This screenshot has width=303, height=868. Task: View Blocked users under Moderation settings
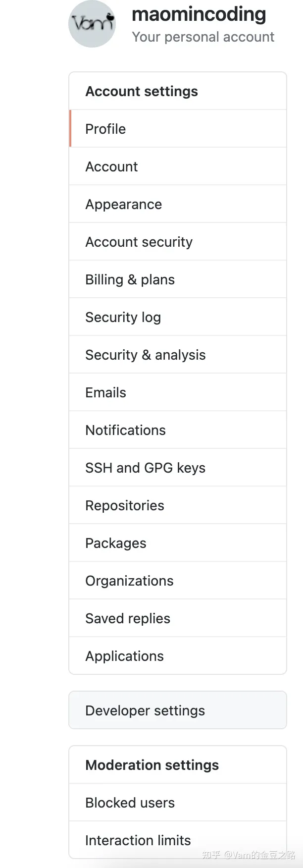[x=130, y=803]
